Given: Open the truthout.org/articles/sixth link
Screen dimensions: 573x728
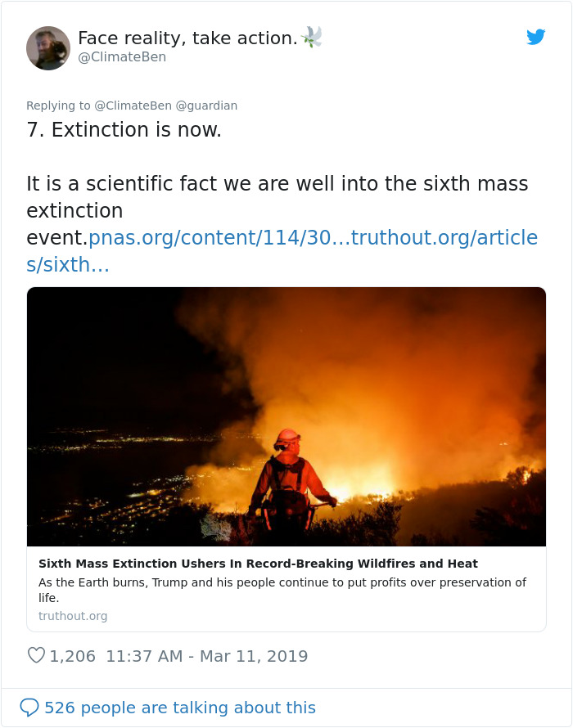Looking at the screenshot, I should 442,237.
